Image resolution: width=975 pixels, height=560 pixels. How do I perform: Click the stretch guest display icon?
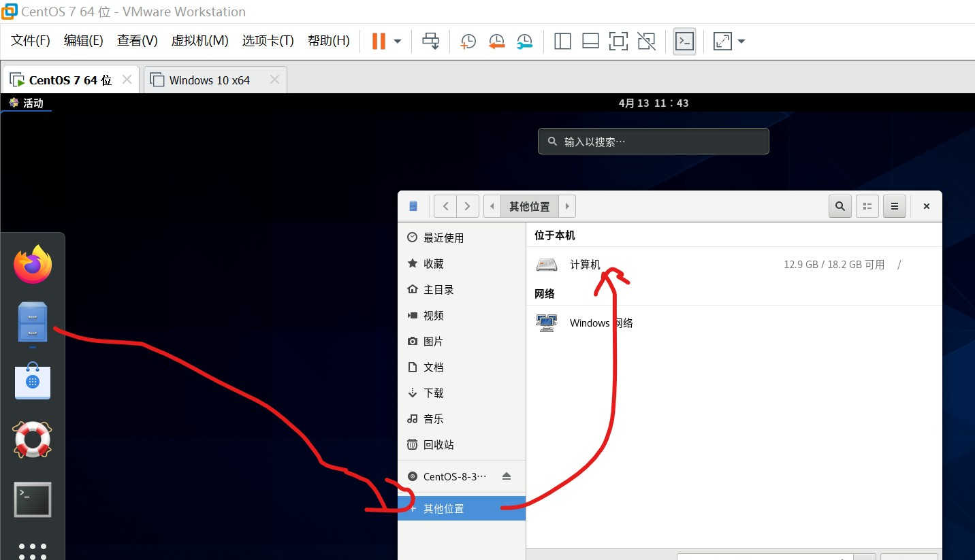click(x=722, y=42)
